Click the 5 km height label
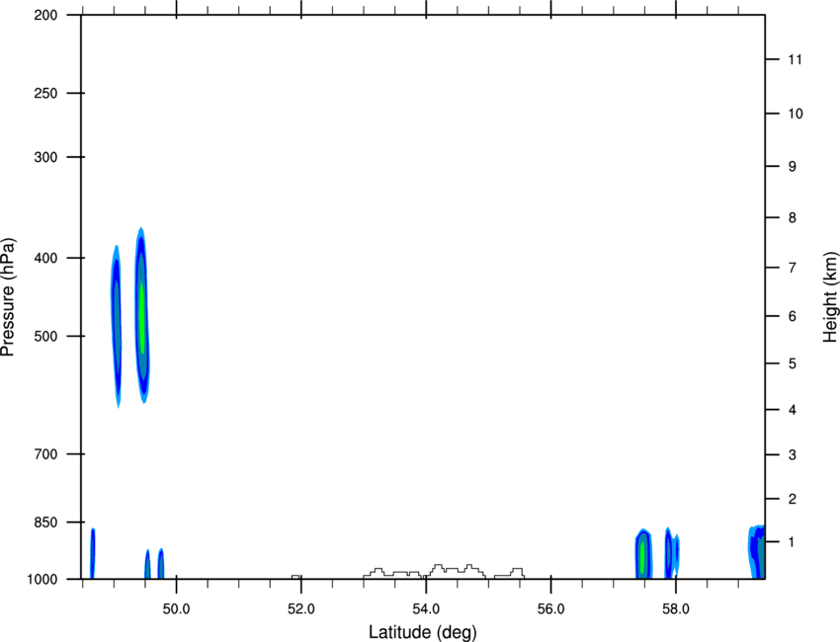The image size is (840, 642). (793, 363)
